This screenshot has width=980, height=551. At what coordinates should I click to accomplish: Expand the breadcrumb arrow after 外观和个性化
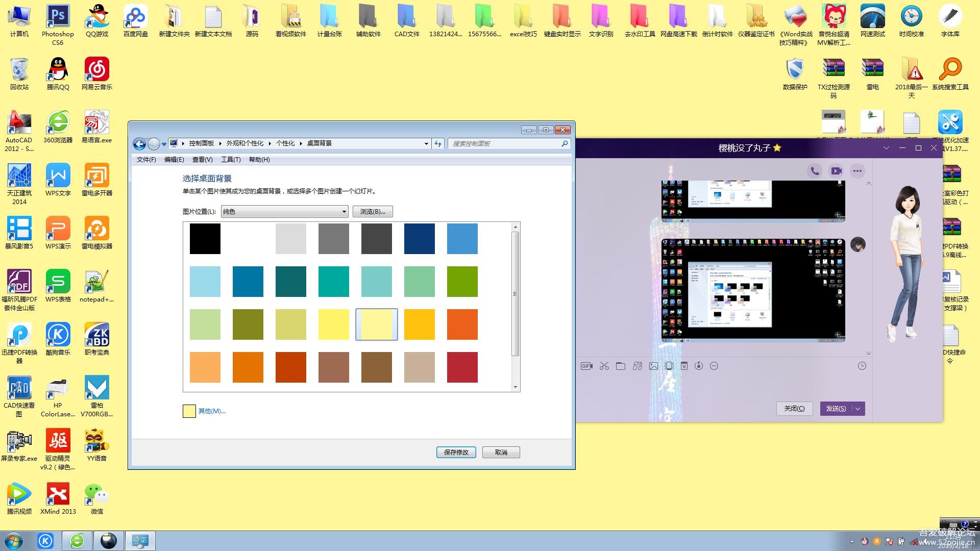(x=269, y=144)
